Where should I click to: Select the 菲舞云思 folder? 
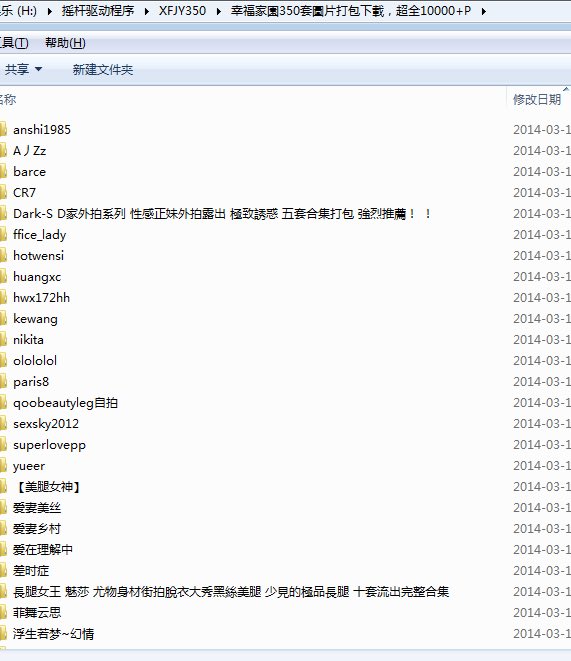tap(37, 613)
